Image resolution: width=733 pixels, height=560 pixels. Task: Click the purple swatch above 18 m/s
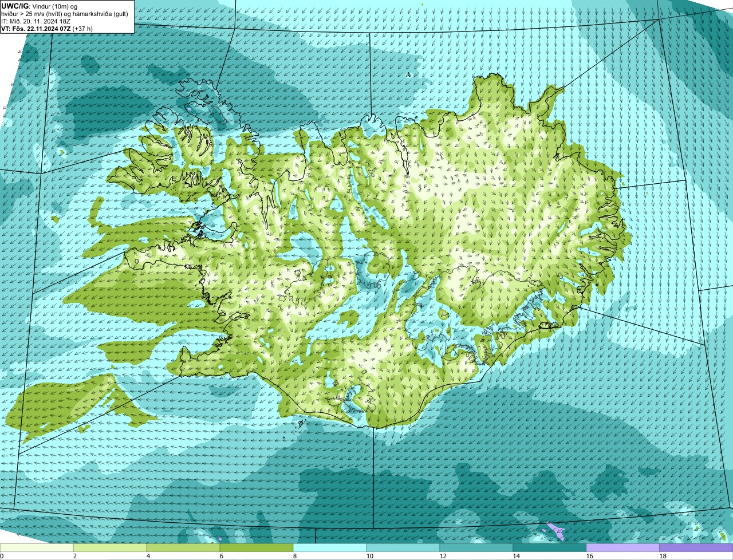tap(696, 547)
